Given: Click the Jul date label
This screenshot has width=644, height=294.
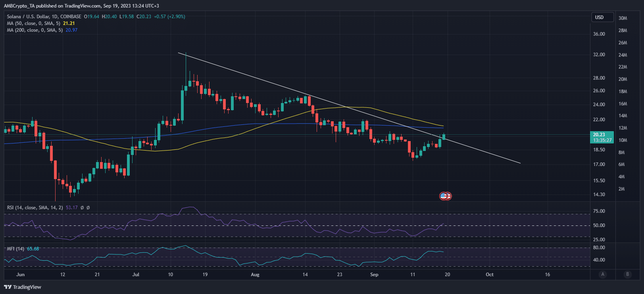Looking at the screenshot, I should (136, 275).
